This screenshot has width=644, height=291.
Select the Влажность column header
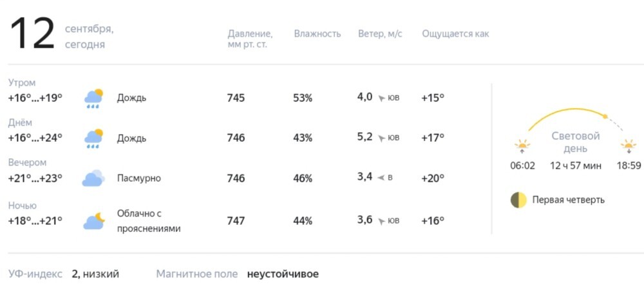pyautogui.click(x=317, y=33)
